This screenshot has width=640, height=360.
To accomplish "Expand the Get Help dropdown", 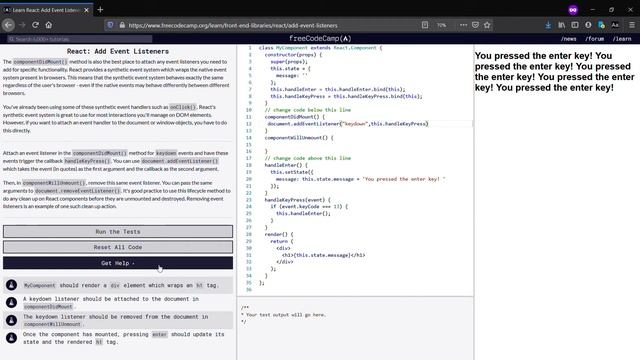I will 118,263.
